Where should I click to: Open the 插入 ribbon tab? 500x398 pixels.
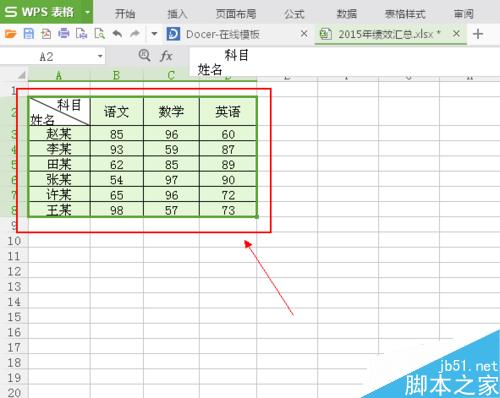177,14
